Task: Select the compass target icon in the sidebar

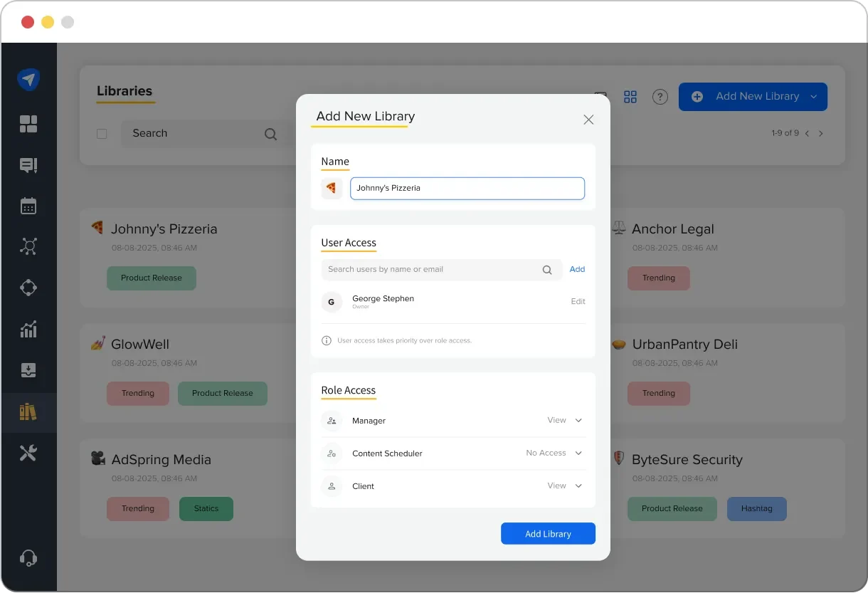Action: [28, 288]
